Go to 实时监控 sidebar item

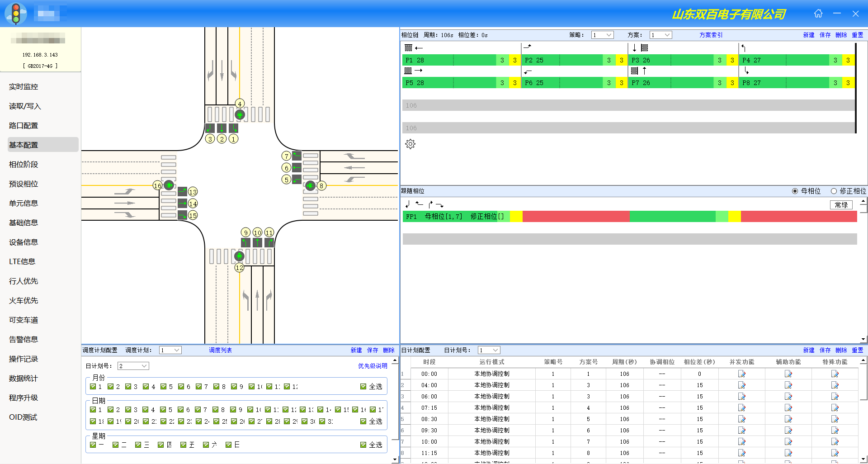[24, 87]
